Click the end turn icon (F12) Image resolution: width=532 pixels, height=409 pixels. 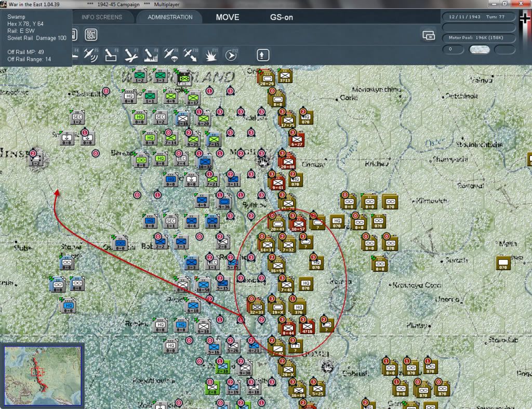231,55
